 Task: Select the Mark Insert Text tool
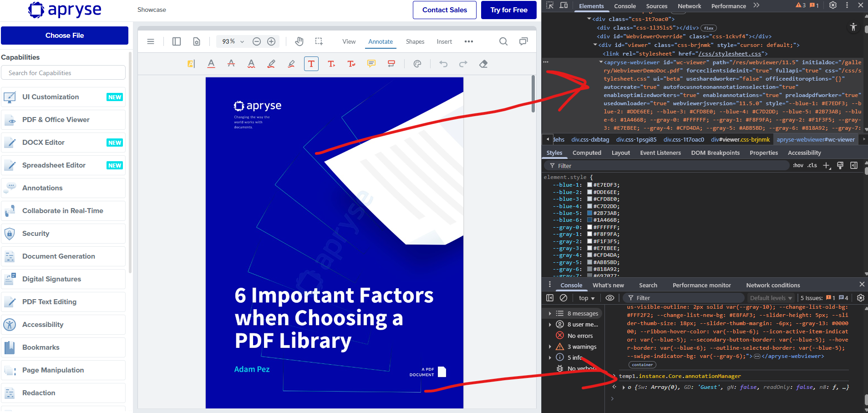point(331,64)
